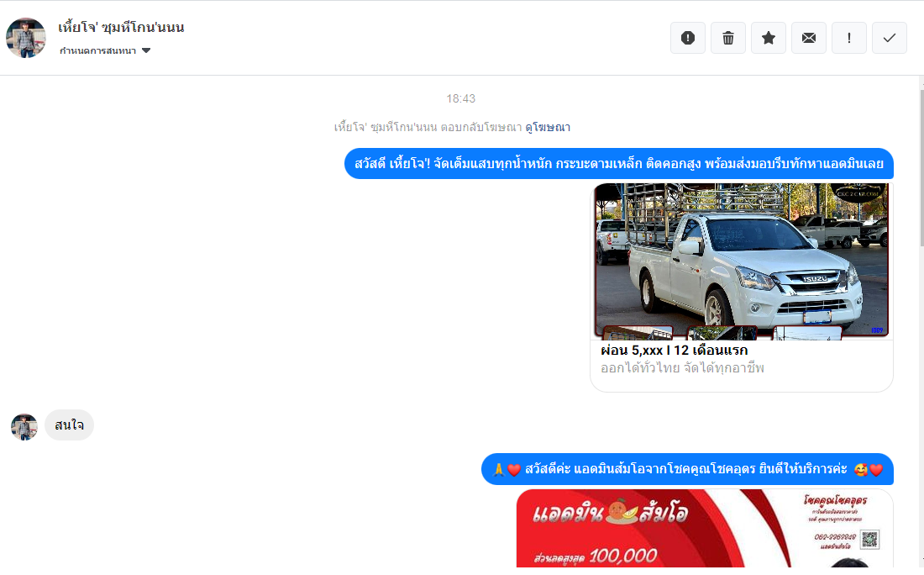
Task: Open customer profile picture in header
Action: (x=26, y=38)
